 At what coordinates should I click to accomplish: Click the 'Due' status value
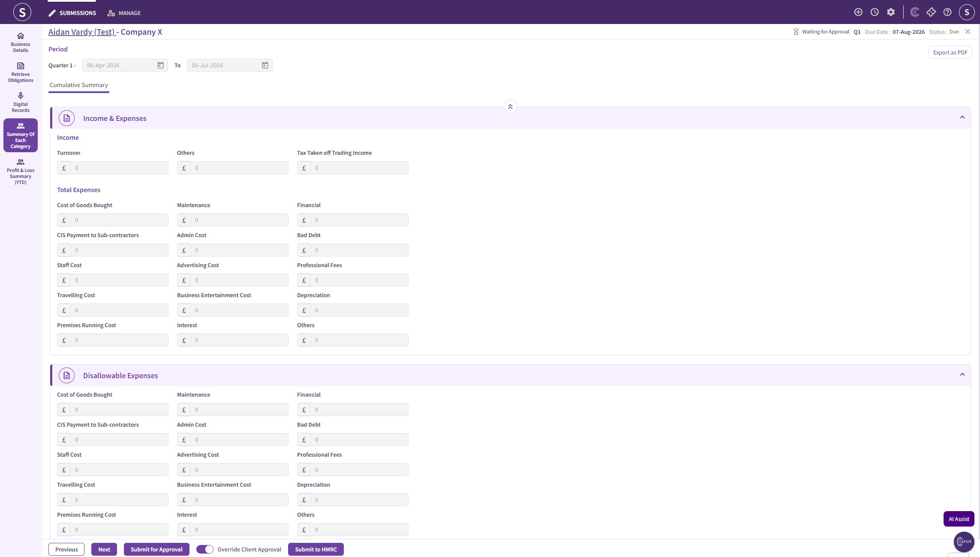point(954,32)
